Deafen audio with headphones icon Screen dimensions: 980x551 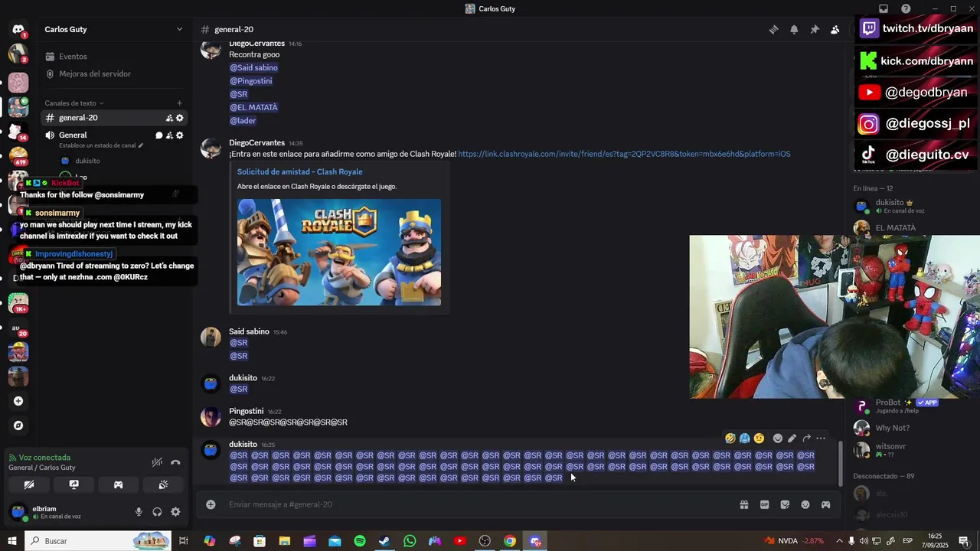click(x=157, y=512)
